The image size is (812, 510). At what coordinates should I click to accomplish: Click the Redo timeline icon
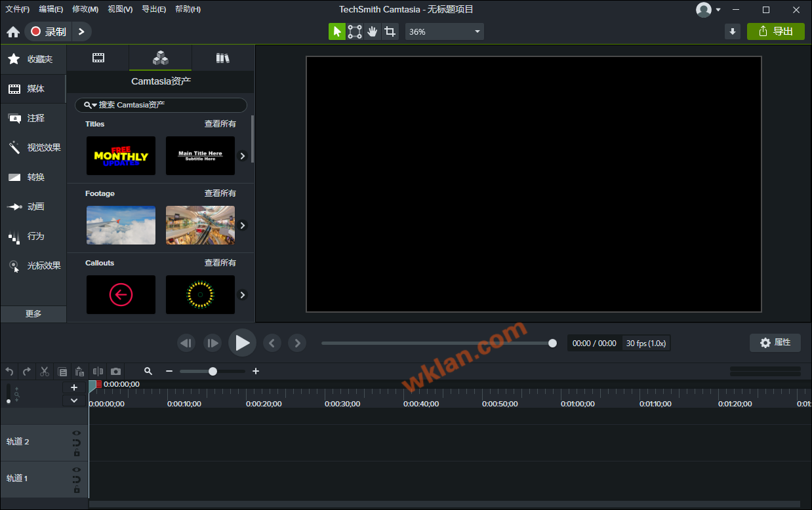click(x=27, y=371)
